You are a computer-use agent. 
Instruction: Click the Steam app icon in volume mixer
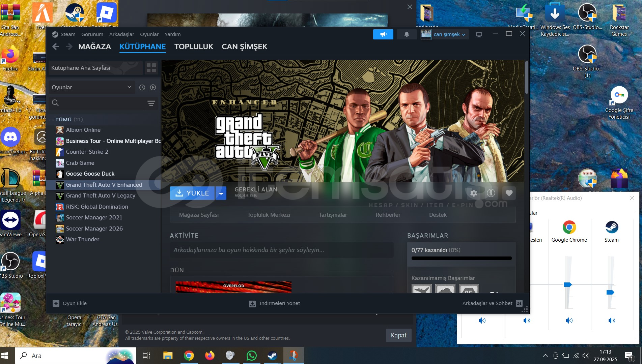612,227
